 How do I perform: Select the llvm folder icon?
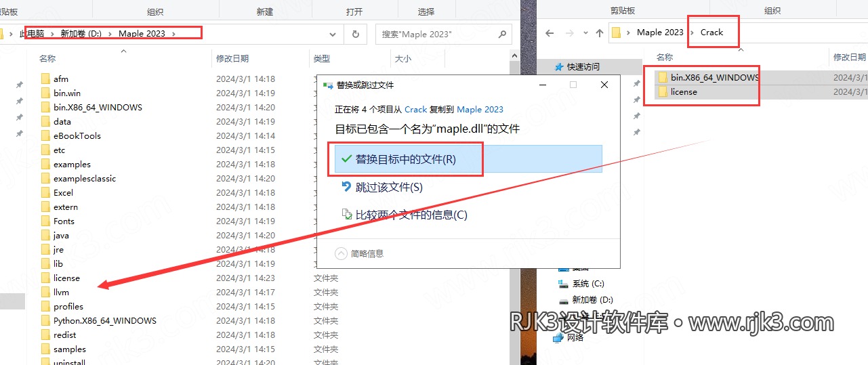click(x=45, y=292)
